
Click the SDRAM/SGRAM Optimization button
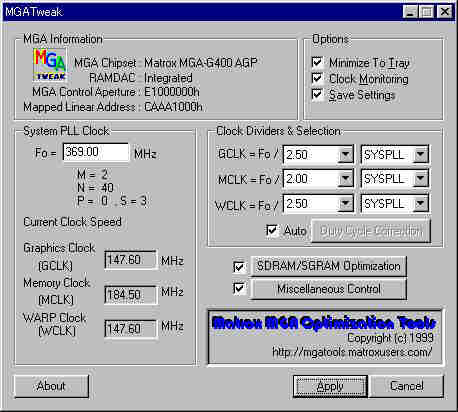(x=329, y=266)
